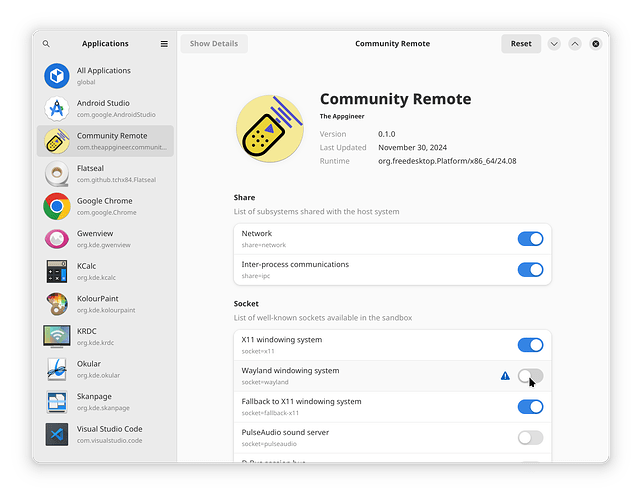The width and height of the screenshot is (643, 500).
Task: Select All Applications global entry
Action: (x=105, y=76)
